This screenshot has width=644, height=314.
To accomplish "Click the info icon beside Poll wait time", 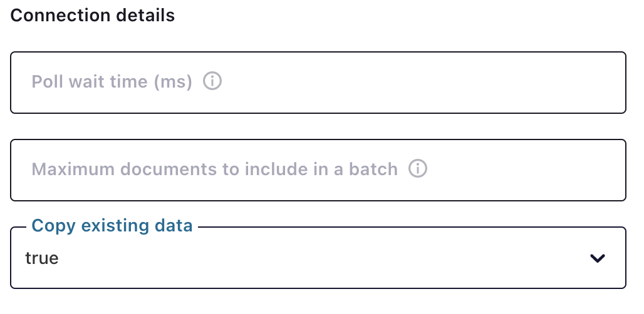I will [213, 81].
